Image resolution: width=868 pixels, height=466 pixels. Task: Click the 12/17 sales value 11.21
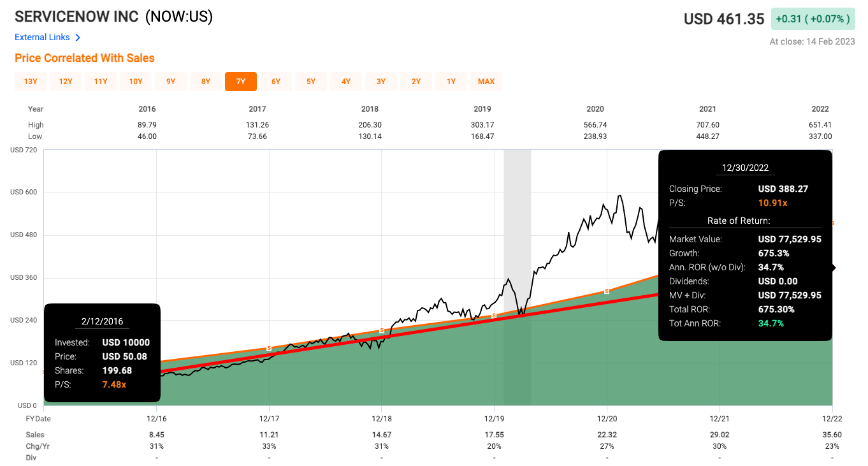[269, 435]
